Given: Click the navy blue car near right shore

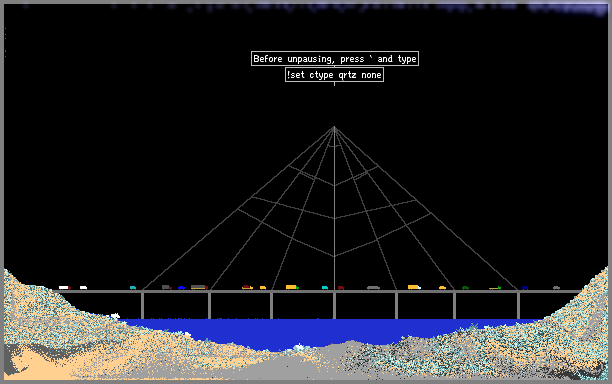Looking at the screenshot, I should tap(525, 288).
